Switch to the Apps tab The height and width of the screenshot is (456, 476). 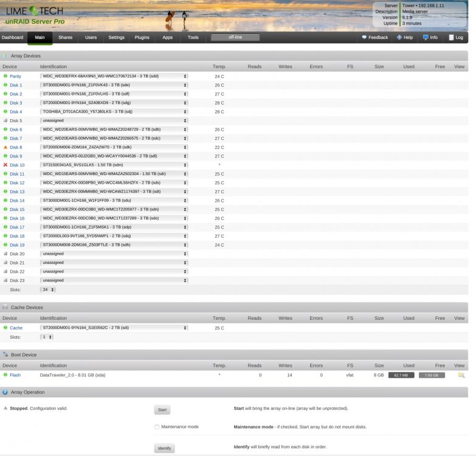pos(167,37)
